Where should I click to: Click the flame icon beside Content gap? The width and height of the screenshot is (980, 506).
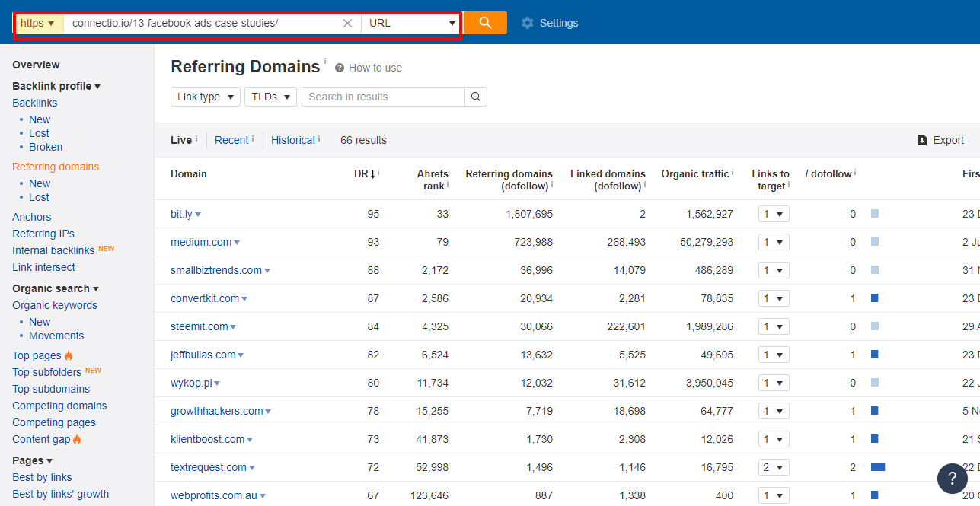tap(77, 439)
